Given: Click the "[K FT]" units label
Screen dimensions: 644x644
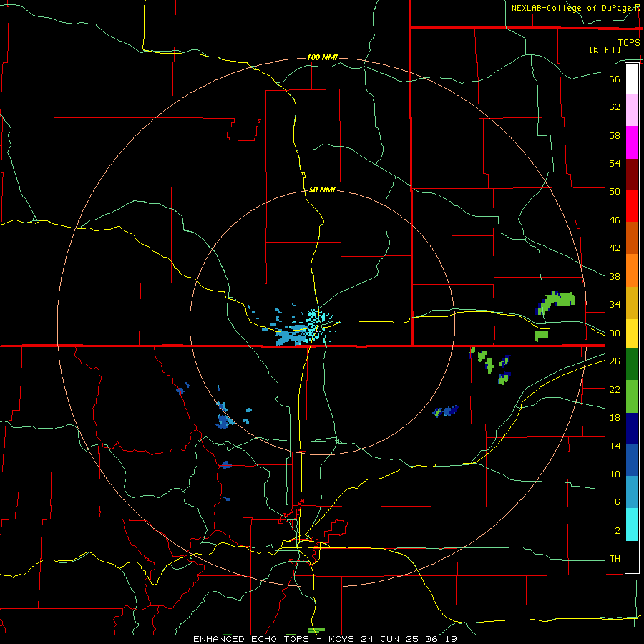Looking at the screenshot, I should click(605, 49).
